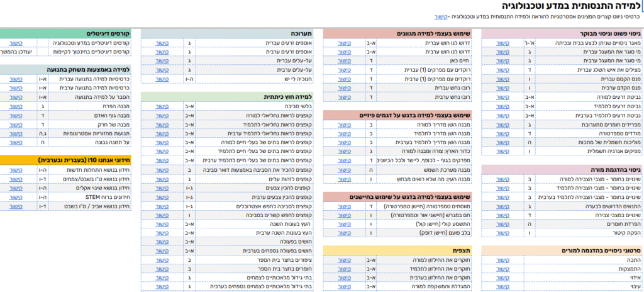
Task: Open the link for 'על-עלים ערבית'
Action: 162,70
